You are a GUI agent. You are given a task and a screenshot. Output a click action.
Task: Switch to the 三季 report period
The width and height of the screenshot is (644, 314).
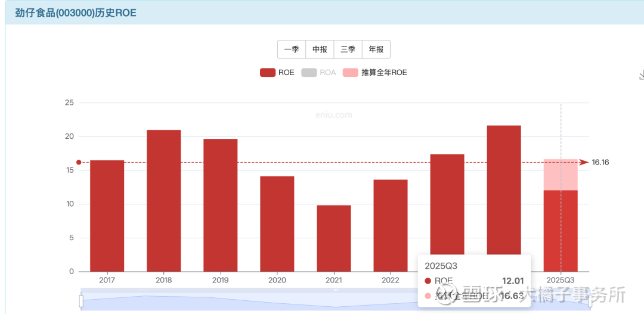[348, 49]
